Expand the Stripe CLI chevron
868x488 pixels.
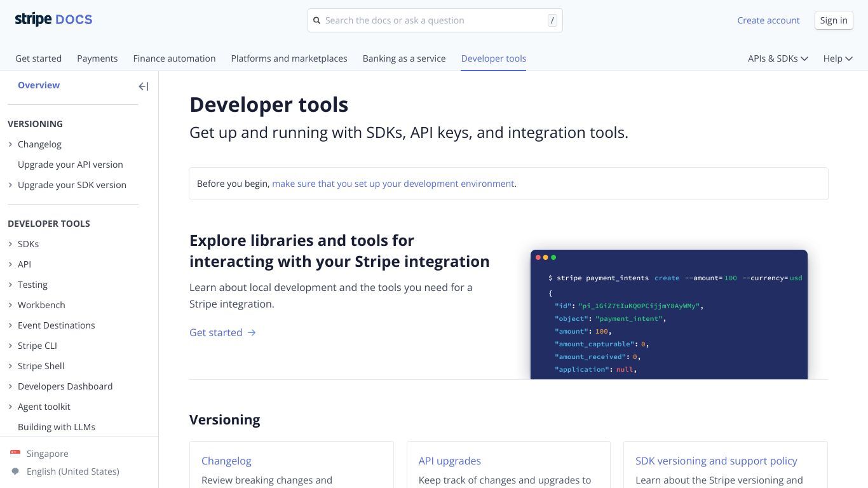[10, 346]
